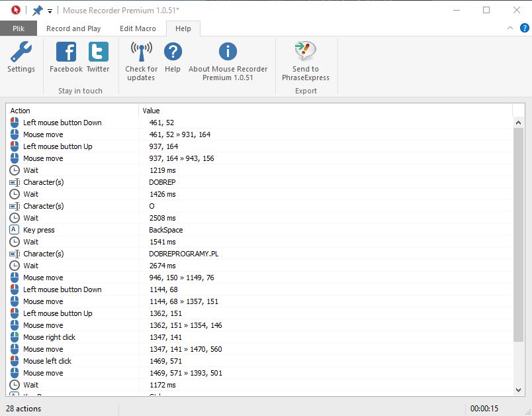The width and height of the screenshot is (532, 416).
Task: Click the Settings label under wrench
Action: tap(21, 69)
